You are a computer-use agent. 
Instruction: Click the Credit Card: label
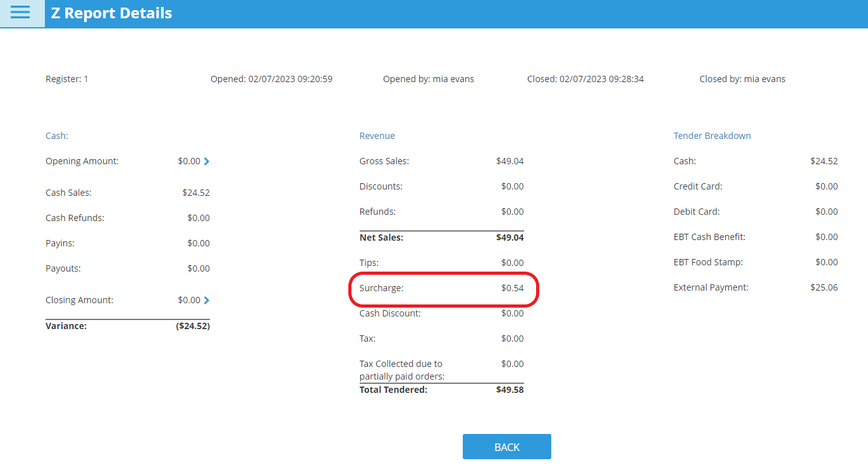point(698,186)
